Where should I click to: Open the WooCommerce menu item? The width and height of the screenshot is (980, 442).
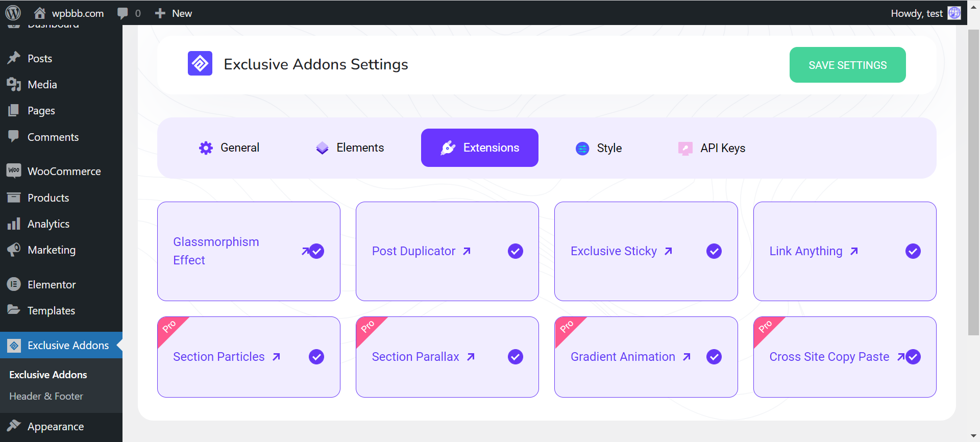pos(61,171)
